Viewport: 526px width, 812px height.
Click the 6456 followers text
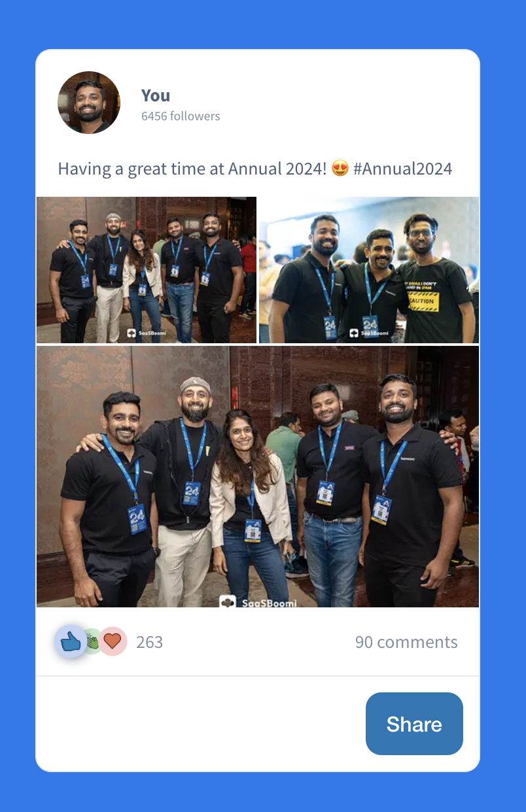point(181,116)
